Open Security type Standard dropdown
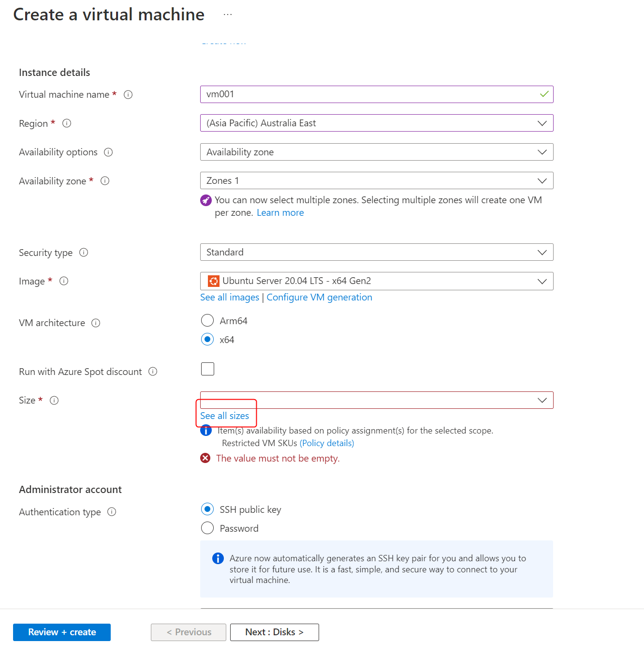 click(x=377, y=253)
